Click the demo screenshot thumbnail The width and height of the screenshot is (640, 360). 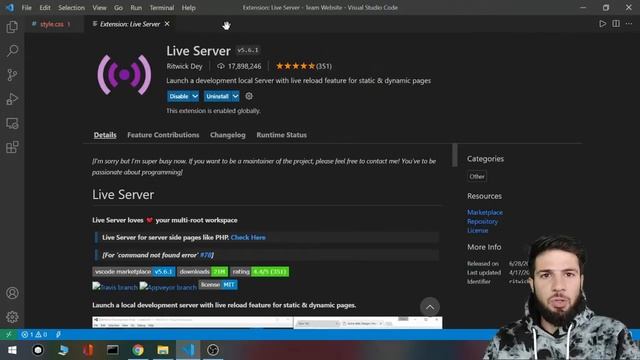(x=267, y=322)
